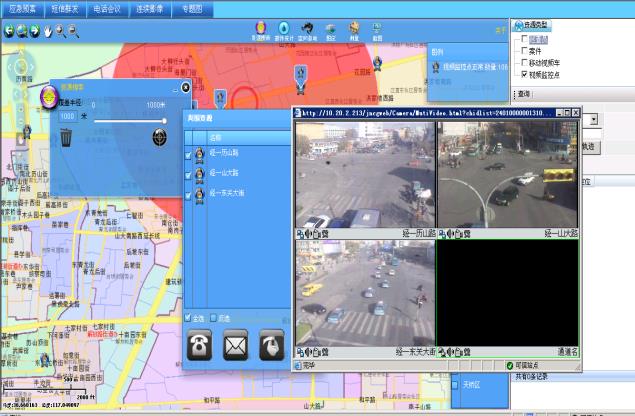Click the telephone call button
Image resolution: width=635 pixels, height=416 pixels.
tap(199, 345)
